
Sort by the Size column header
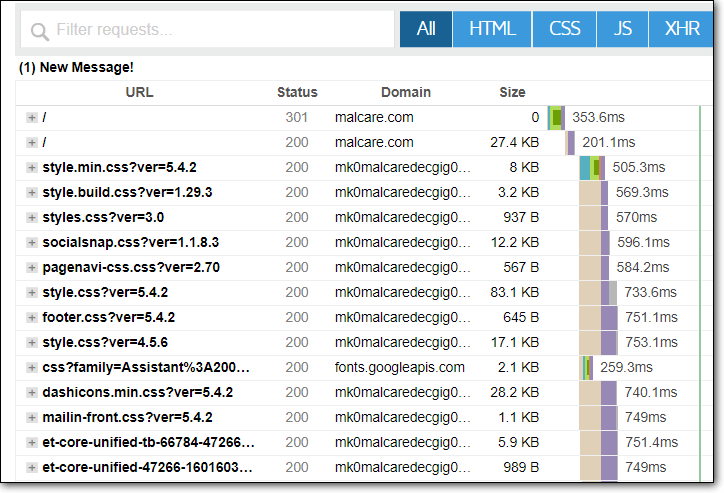tap(512, 93)
